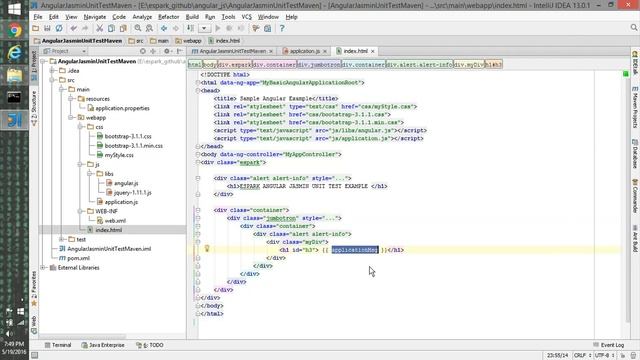Collapse the webapp folder node
The height and width of the screenshot is (360, 640).
point(71,118)
